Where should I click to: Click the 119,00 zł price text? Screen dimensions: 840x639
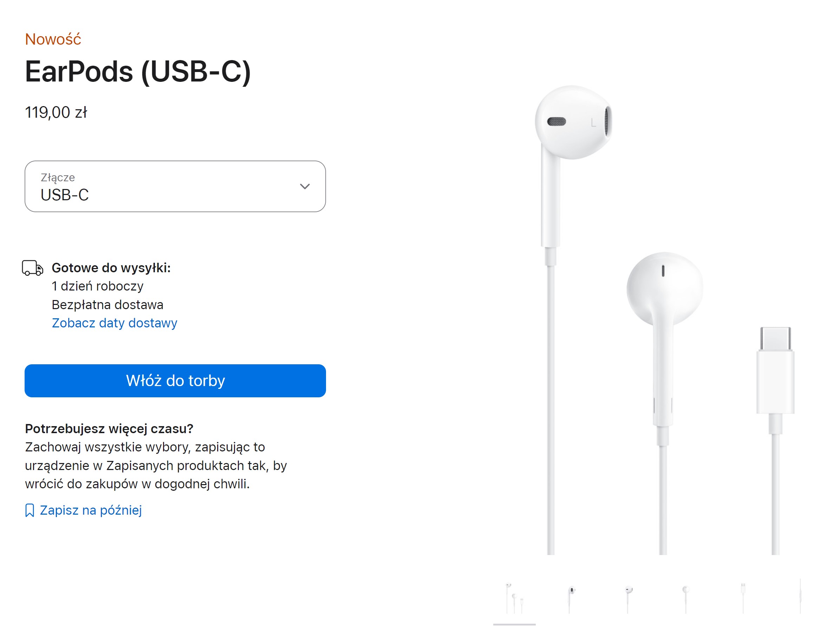(x=56, y=112)
